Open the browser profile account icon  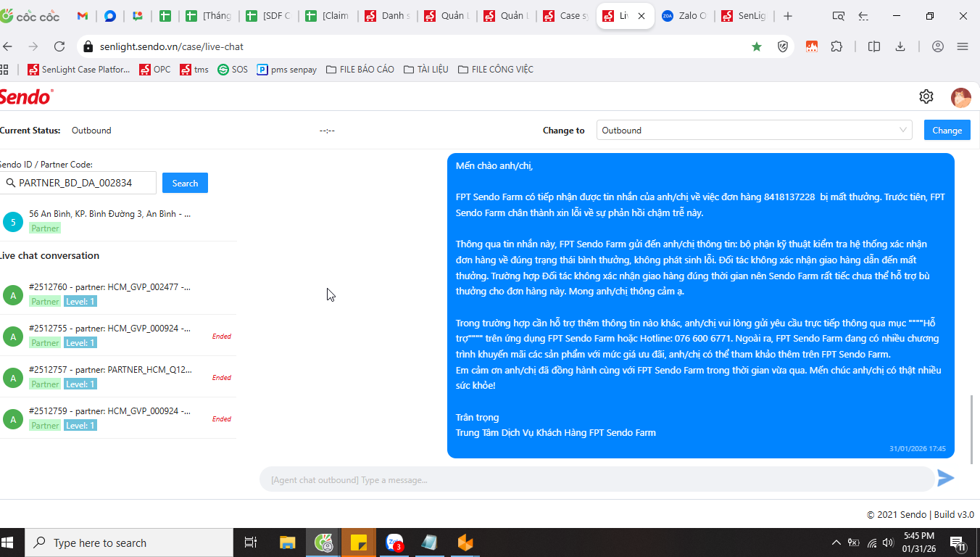[x=938, y=46]
